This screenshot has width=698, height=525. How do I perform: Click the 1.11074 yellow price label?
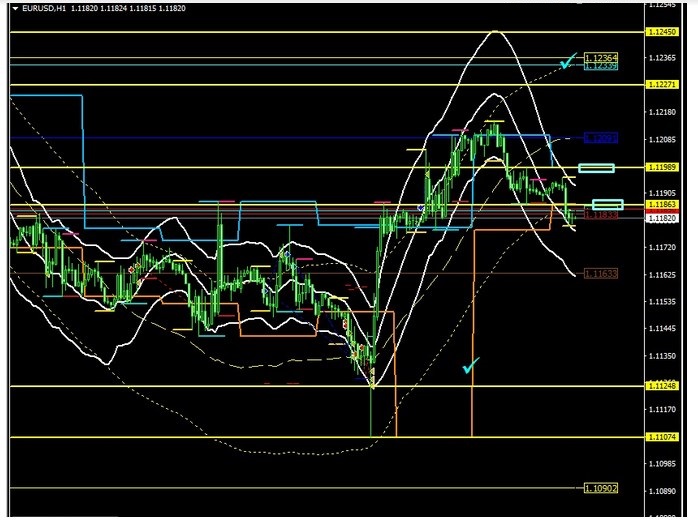pyautogui.click(x=666, y=437)
